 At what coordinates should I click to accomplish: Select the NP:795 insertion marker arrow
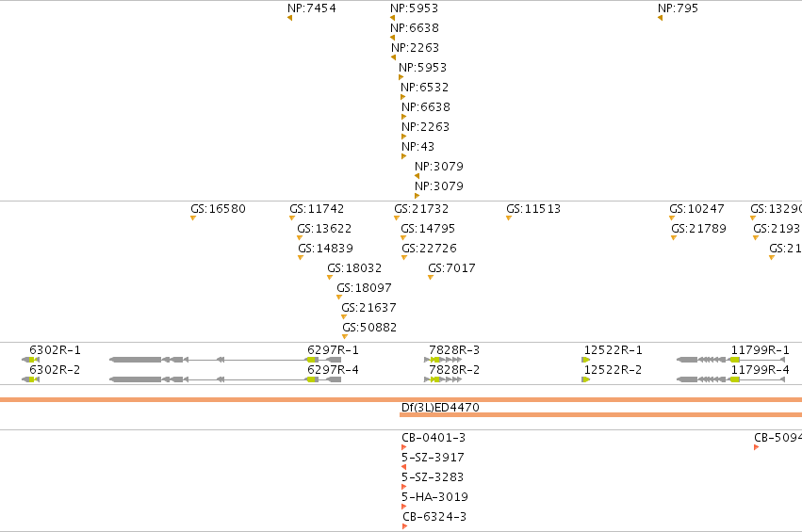click(x=661, y=18)
